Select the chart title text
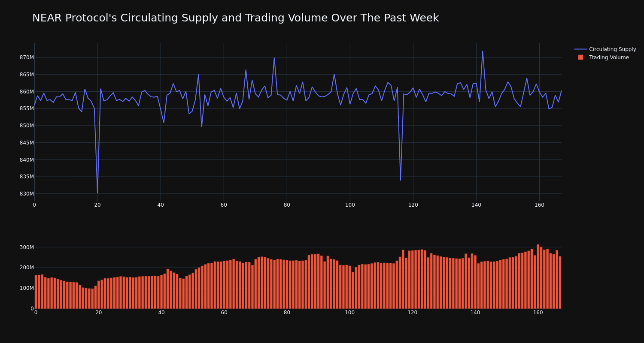Screen dimensions: 644x343 tap(235, 18)
